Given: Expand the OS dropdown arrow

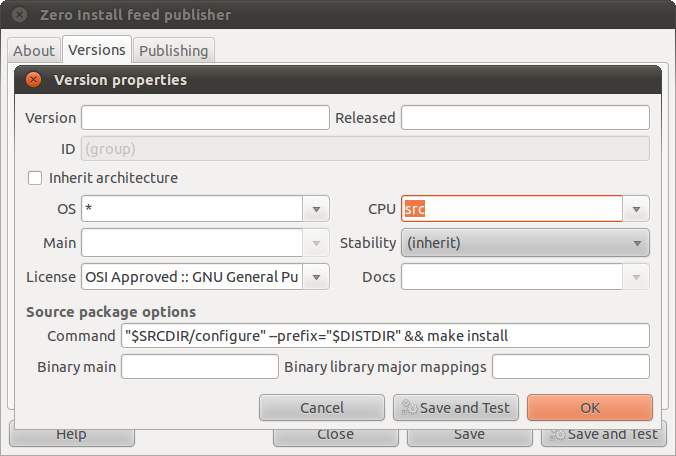Looking at the screenshot, I should click(316, 209).
